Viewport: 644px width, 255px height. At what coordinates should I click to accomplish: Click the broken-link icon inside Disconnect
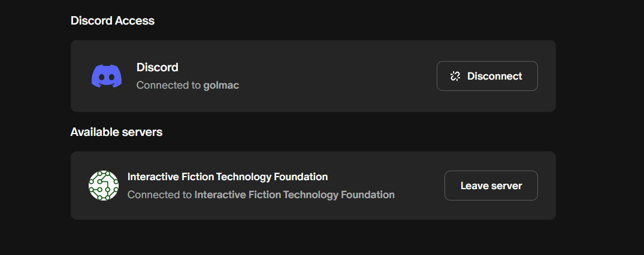pos(455,76)
